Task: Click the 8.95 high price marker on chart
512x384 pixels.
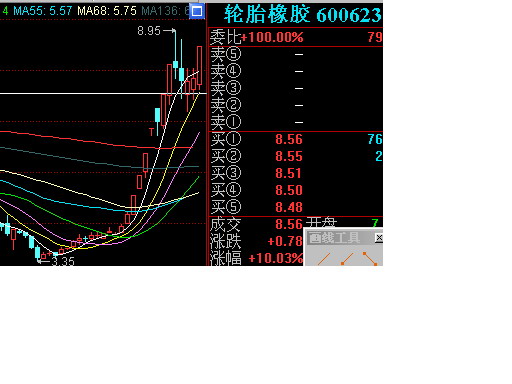Action: [x=149, y=31]
